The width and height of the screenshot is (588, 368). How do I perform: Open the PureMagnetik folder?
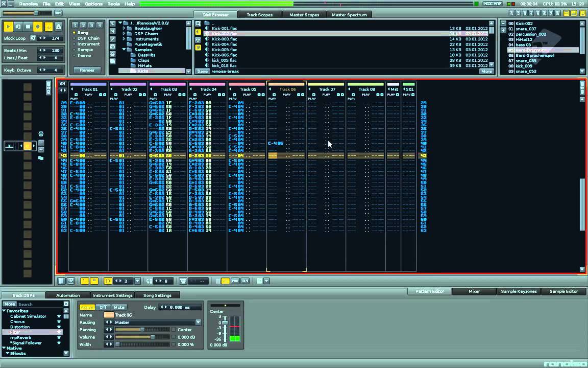[x=148, y=44]
